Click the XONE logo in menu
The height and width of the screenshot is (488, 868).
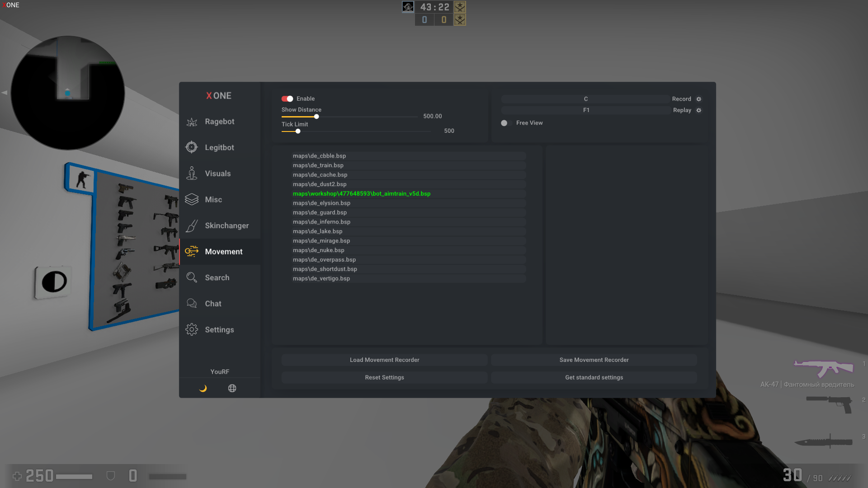219,96
